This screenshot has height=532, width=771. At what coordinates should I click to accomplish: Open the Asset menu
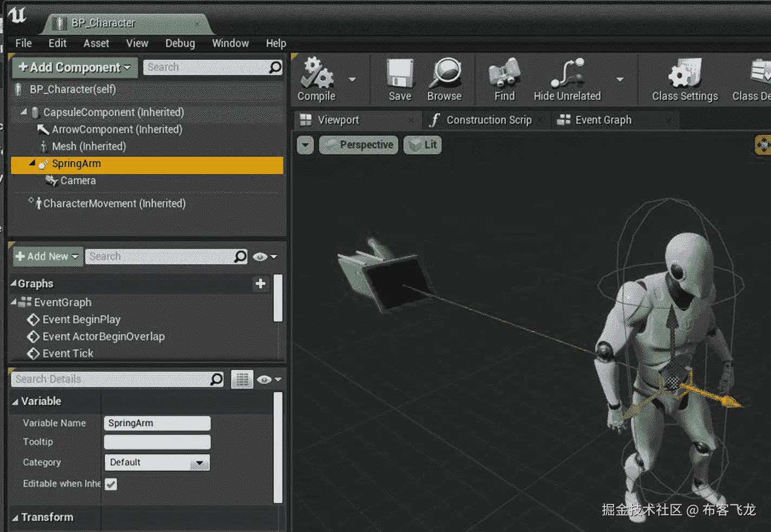pos(96,43)
